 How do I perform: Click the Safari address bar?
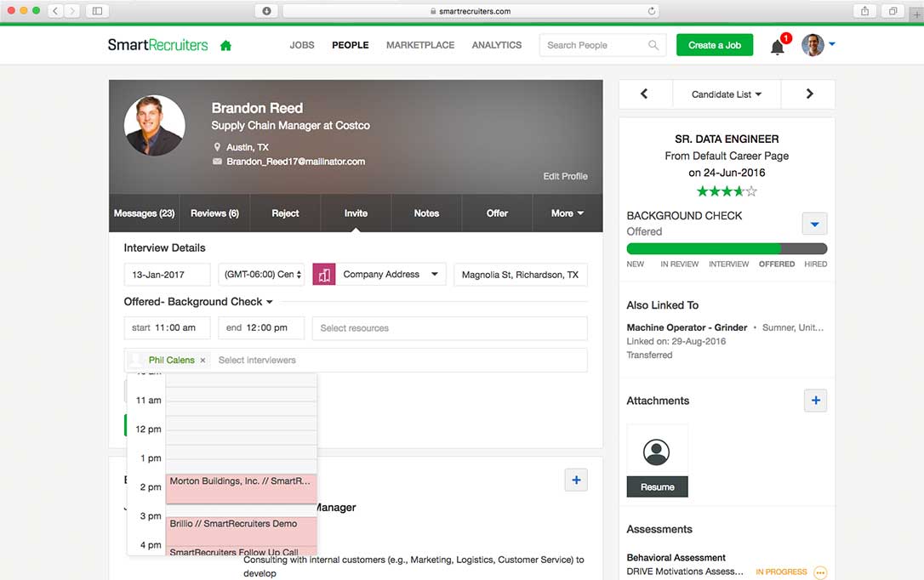[x=471, y=10]
